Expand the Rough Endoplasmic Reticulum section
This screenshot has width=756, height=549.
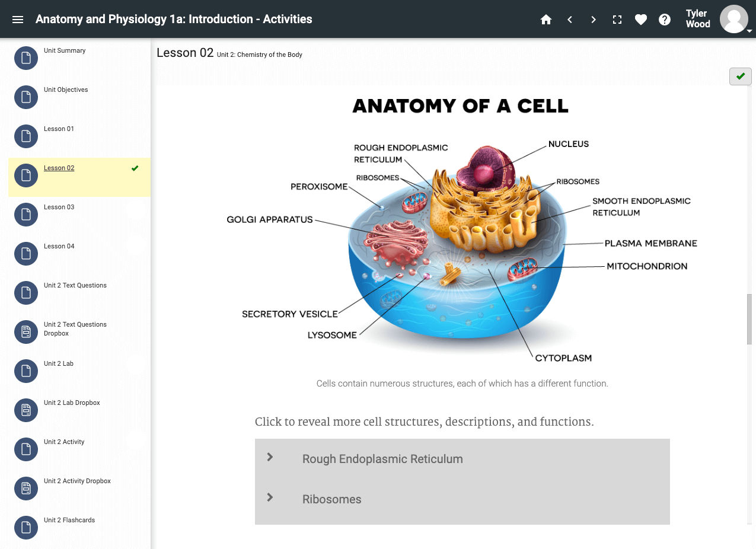pyautogui.click(x=382, y=459)
